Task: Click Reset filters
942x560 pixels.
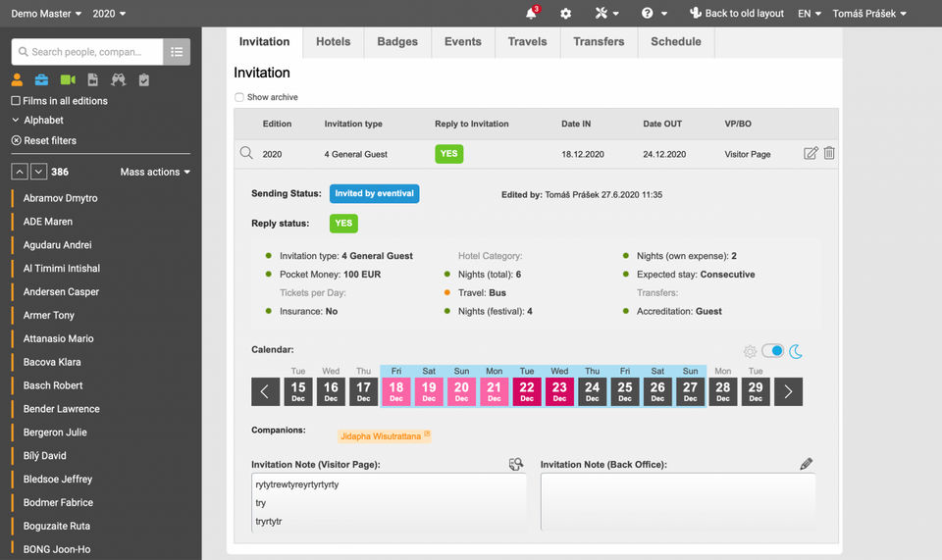Action: (44, 140)
